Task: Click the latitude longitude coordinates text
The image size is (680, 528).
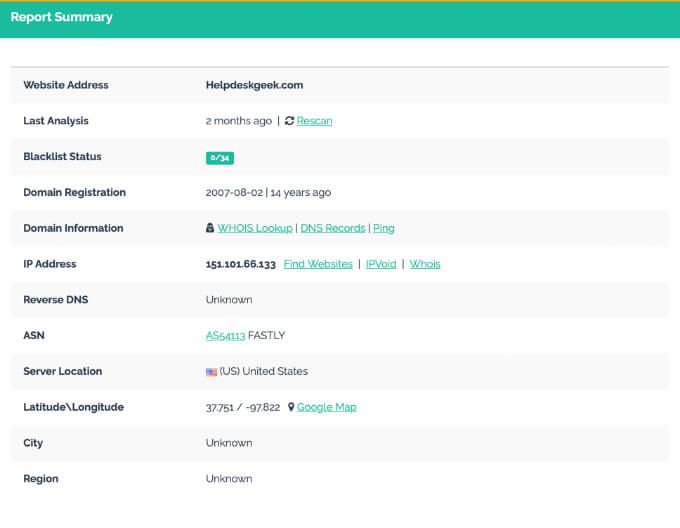Action: pyautogui.click(x=243, y=407)
